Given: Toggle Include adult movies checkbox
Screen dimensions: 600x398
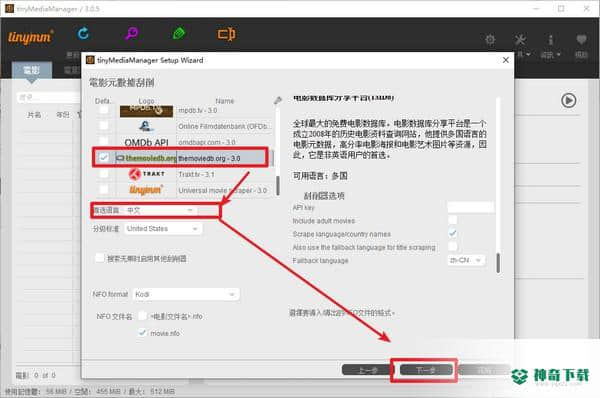Looking at the screenshot, I should tap(452, 220).
